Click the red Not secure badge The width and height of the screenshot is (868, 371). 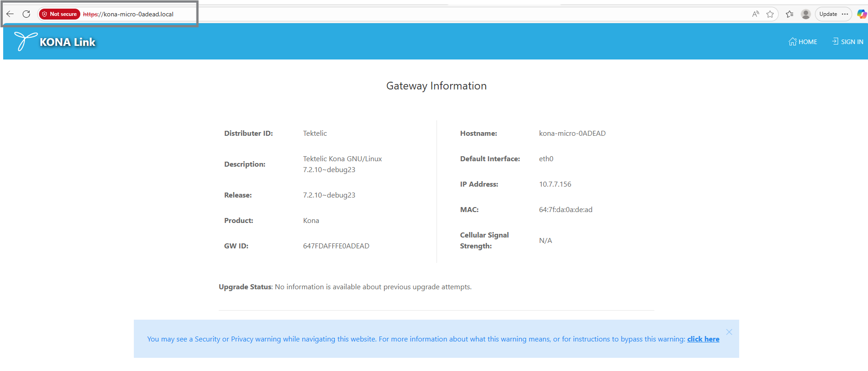59,14
